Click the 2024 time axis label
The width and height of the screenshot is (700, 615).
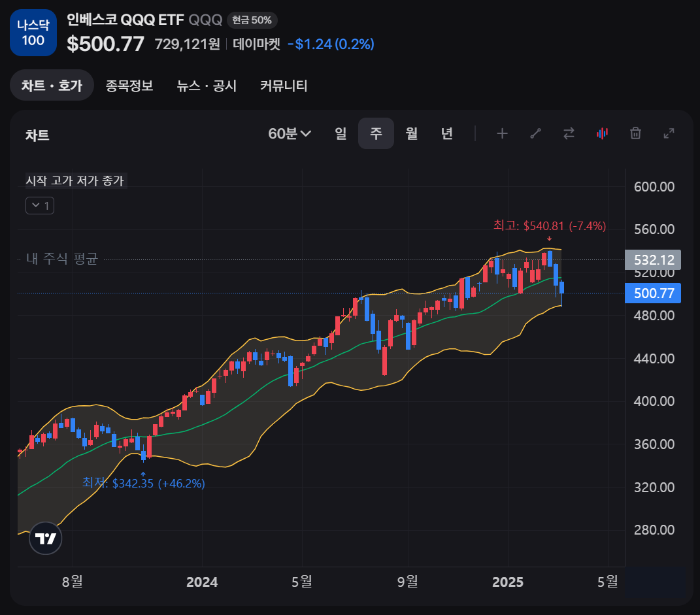click(x=202, y=582)
